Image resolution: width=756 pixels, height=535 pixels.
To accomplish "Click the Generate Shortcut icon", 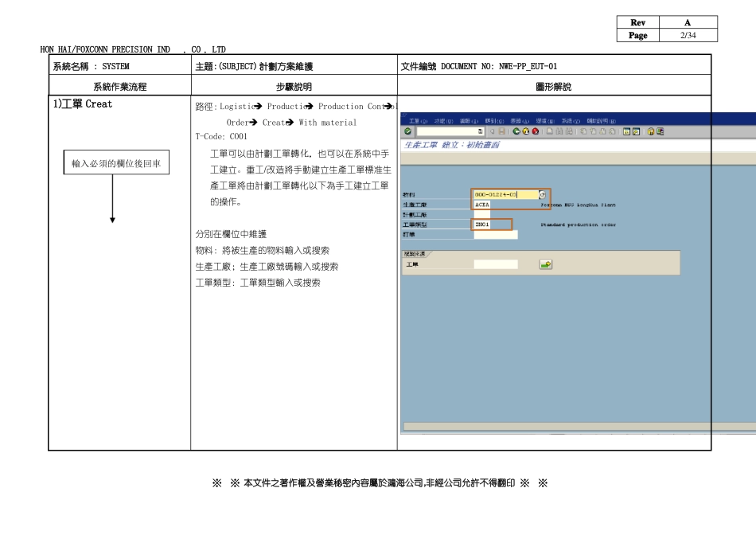I will pyautogui.click(x=636, y=131).
